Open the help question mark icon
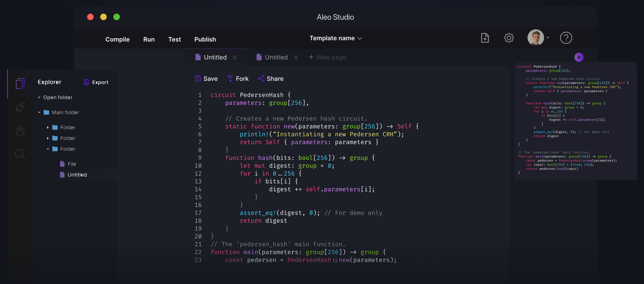Viewport: 644px width, 284px height. point(566,38)
